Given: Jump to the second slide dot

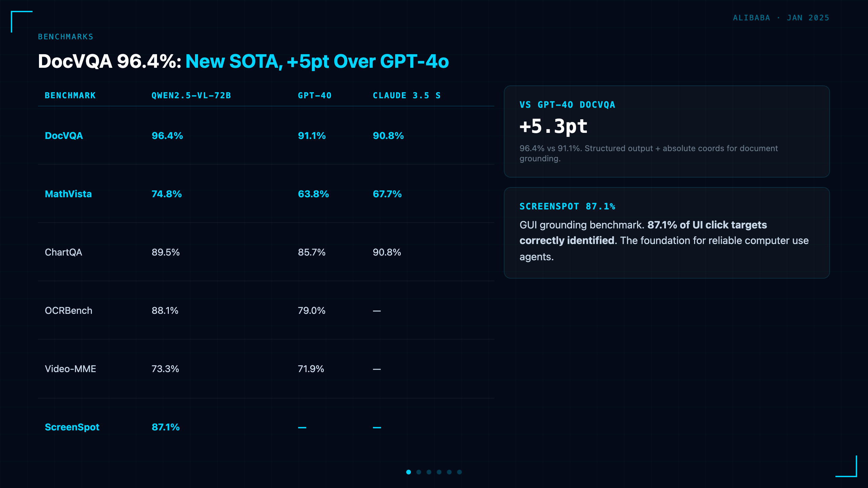Looking at the screenshot, I should (x=419, y=472).
